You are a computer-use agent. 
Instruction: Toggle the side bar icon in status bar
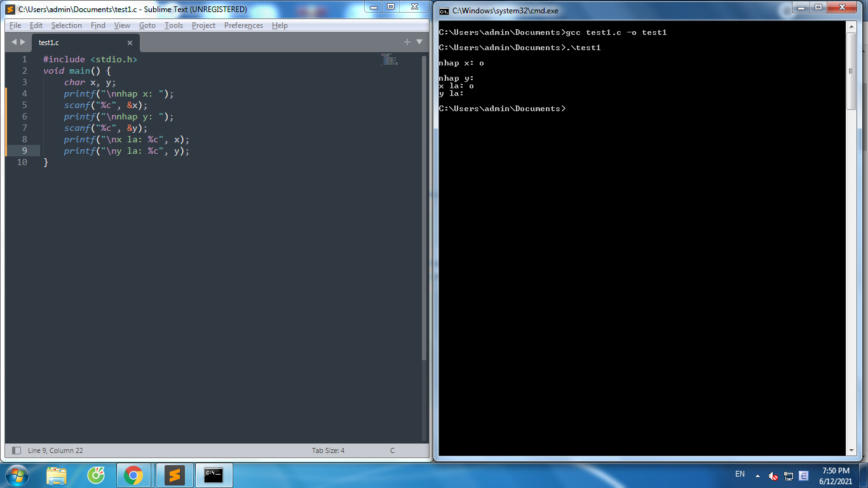pyautogui.click(x=17, y=451)
